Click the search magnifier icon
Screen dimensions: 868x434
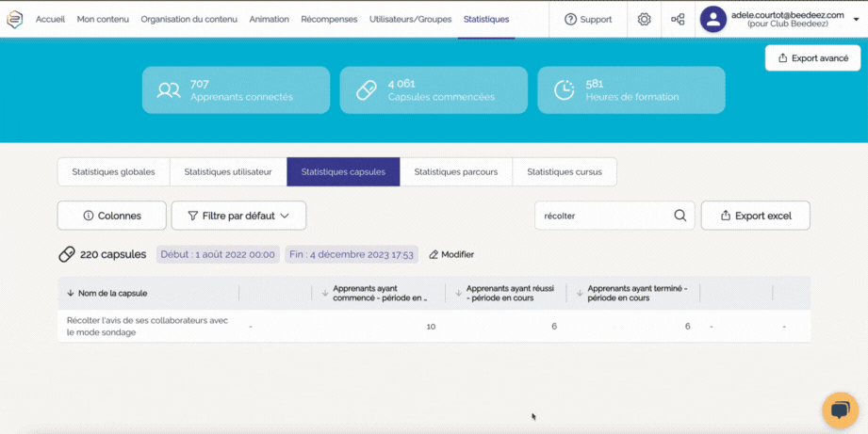(x=680, y=216)
